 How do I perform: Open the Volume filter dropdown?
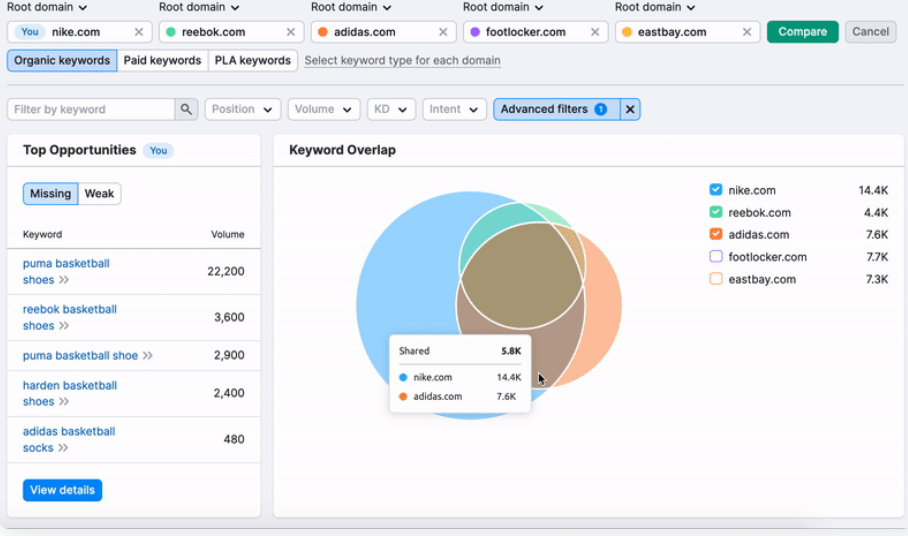click(324, 109)
